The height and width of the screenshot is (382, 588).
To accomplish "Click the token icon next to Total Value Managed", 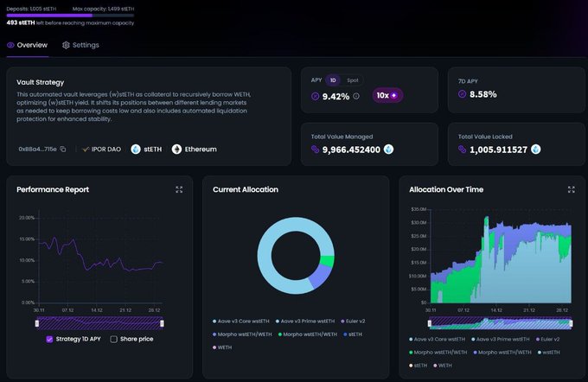I will pyautogui.click(x=388, y=150).
